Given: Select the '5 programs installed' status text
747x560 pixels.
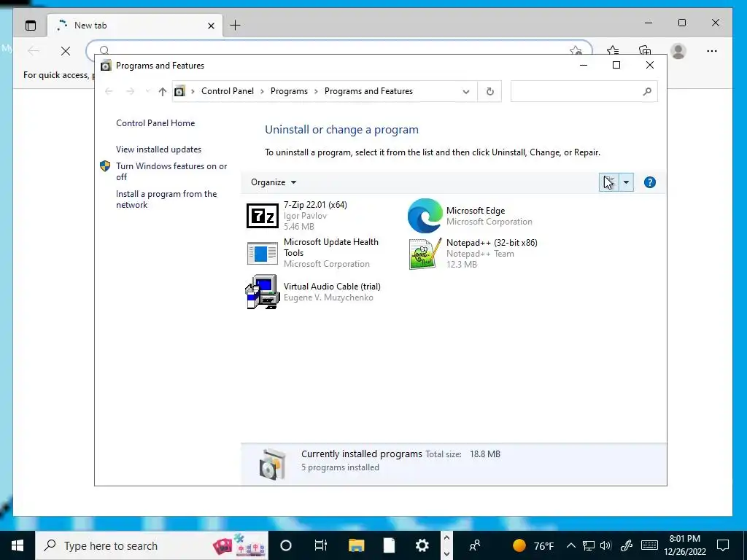Looking at the screenshot, I should pos(340,467).
